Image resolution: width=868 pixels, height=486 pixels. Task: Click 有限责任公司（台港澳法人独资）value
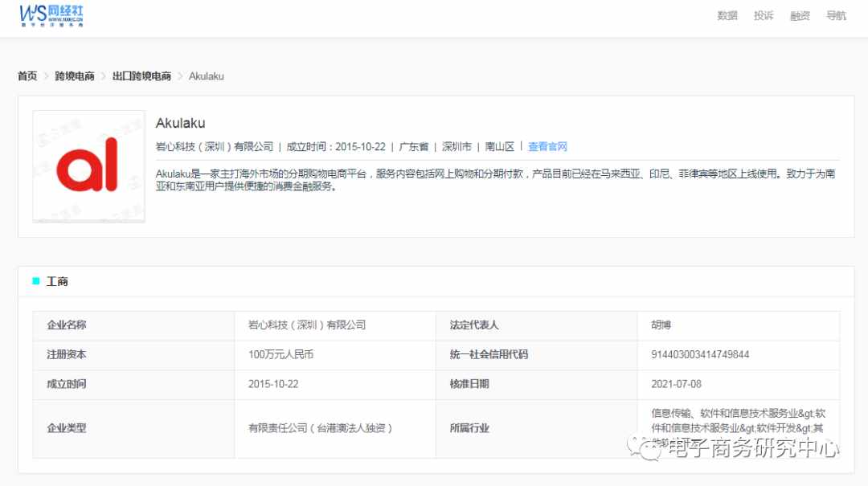click(320, 428)
